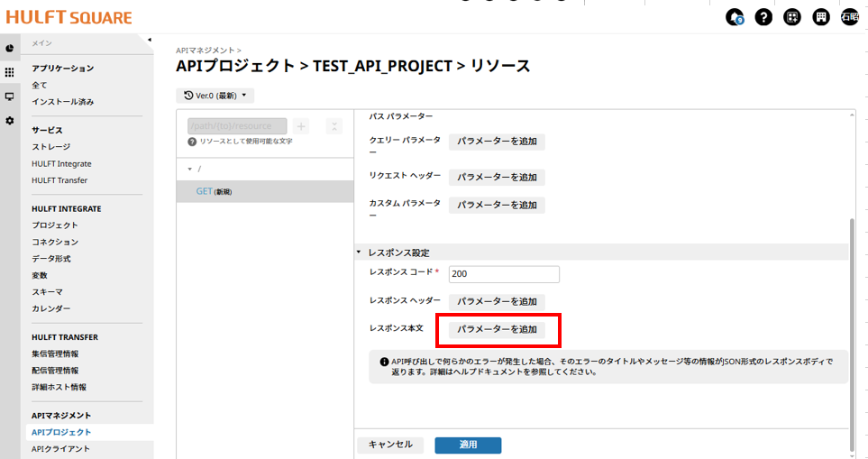Open 全て under アプリケーション
The height and width of the screenshot is (459, 868).
coord(40,86)
